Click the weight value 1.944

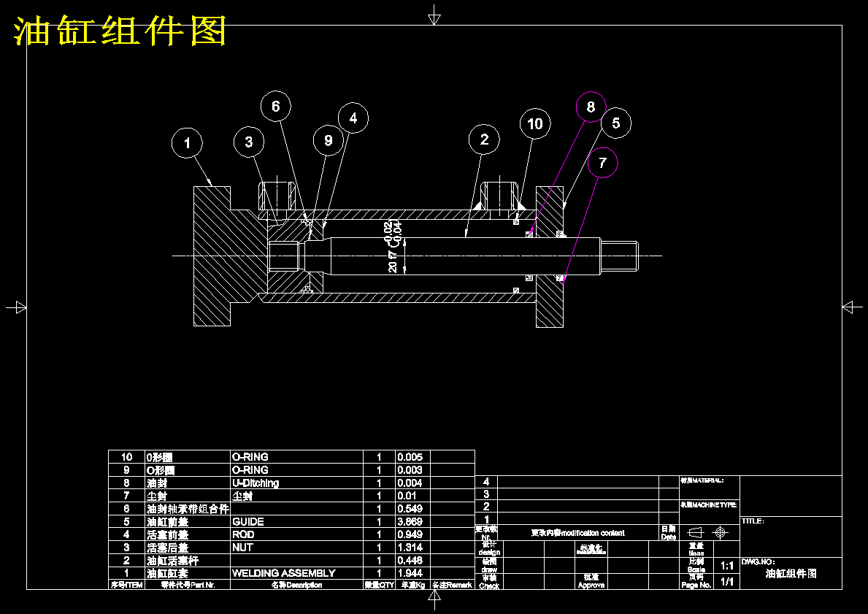[x=410, y=573]
